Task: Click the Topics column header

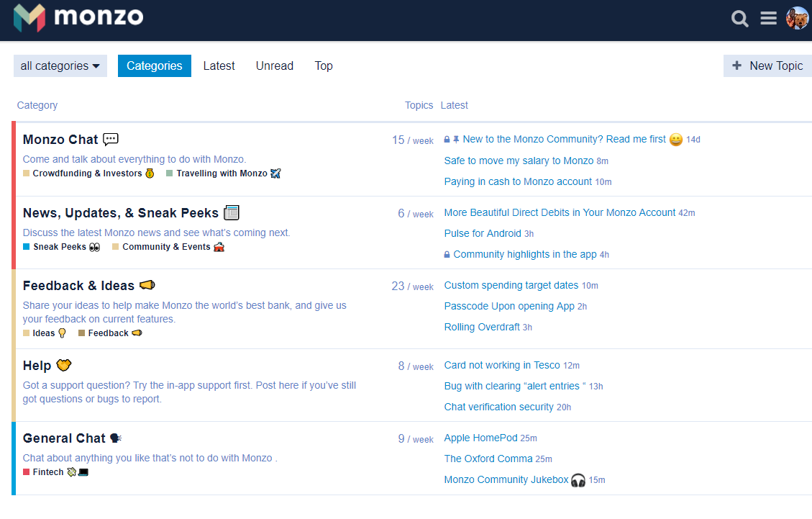Action: [419, 105]
